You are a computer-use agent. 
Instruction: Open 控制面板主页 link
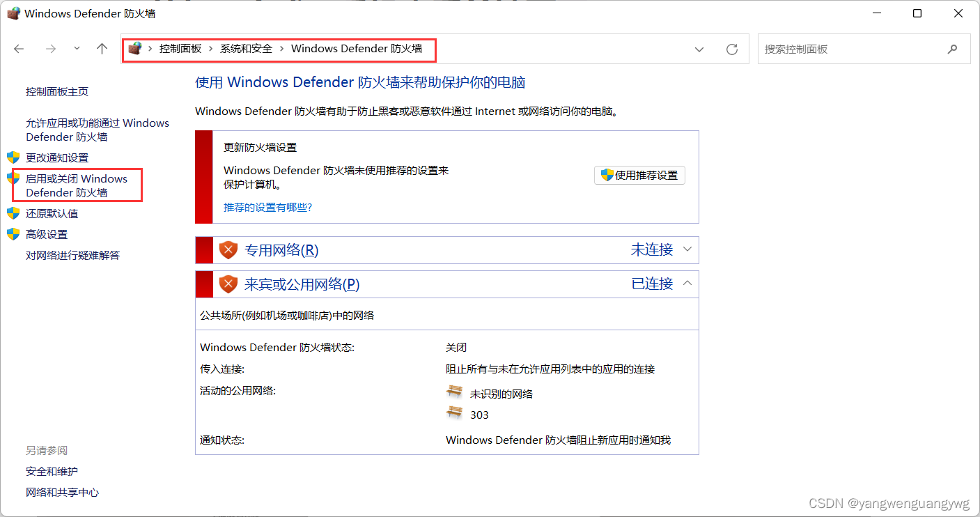(57, 92)
